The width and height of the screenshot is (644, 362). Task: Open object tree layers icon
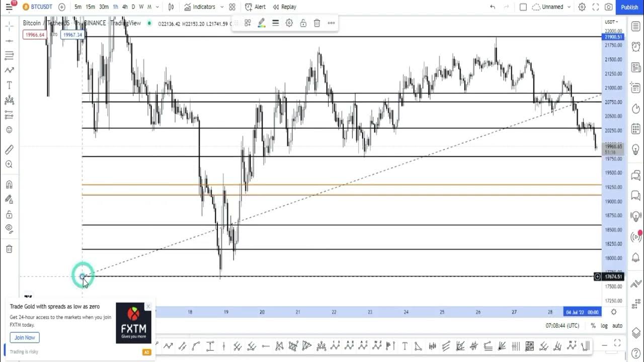tap(635, 333)
